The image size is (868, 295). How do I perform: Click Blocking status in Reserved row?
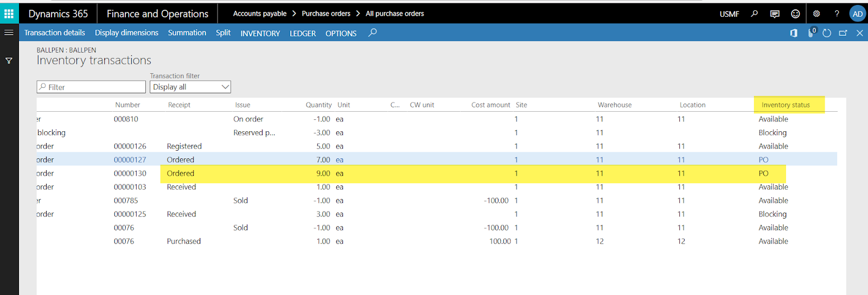coord(773,132)
